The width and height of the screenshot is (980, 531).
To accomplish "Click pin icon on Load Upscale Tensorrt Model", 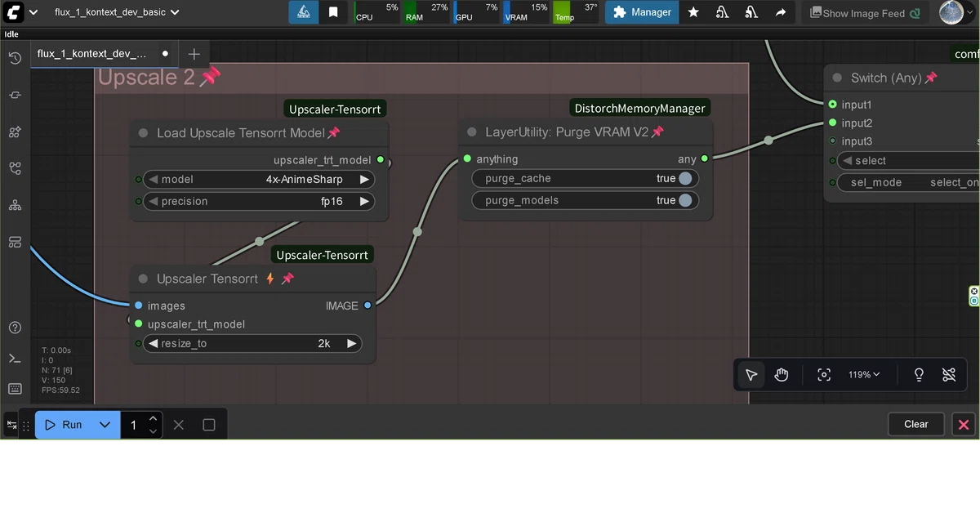I will click(334, 132).
